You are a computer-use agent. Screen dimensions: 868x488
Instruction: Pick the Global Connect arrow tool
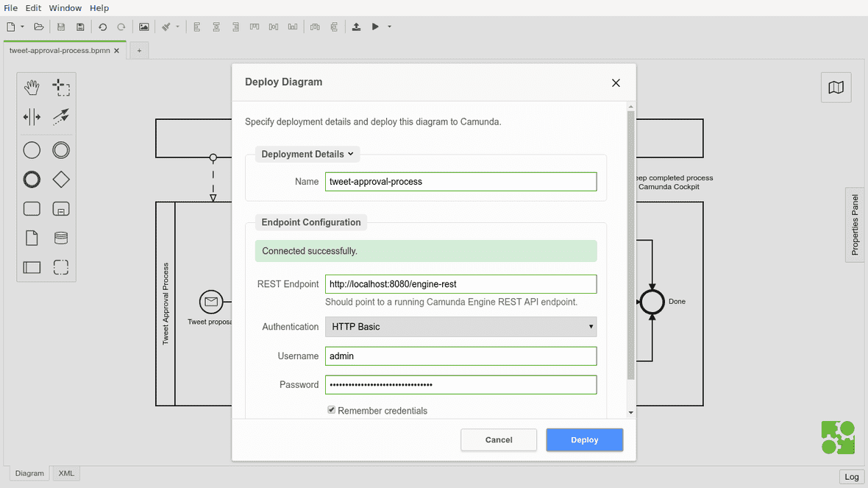click(61, 117)
